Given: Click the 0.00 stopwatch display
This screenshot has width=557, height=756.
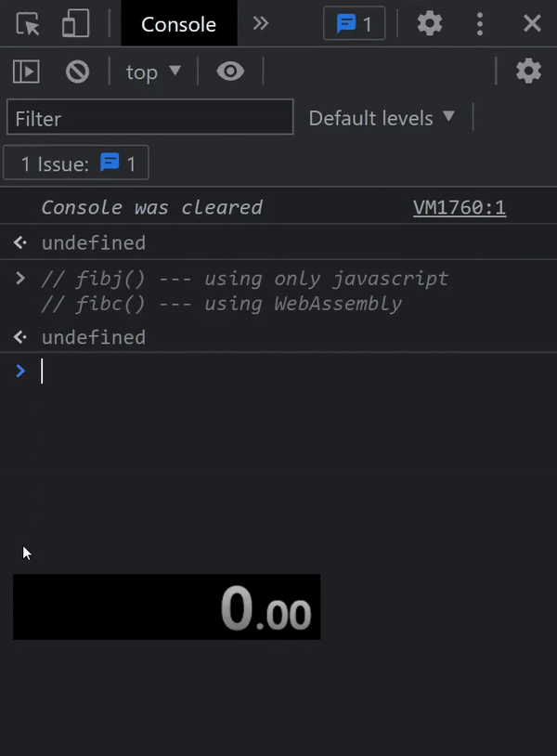Looking at the screenshot, I should point(166,606).
